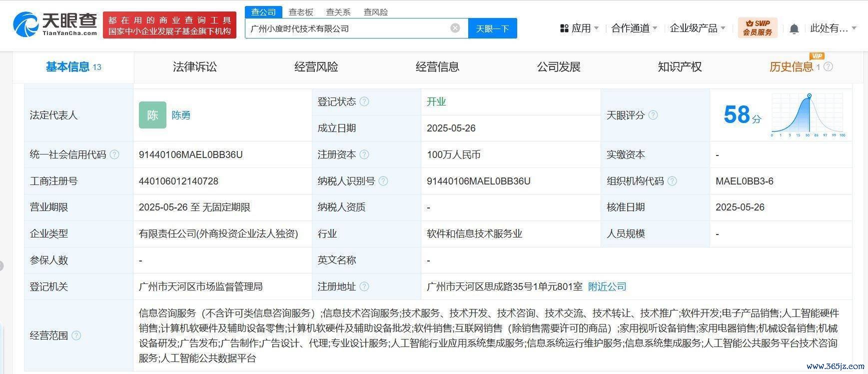Screen dimensions: 868x374
Task: Open the VIP member service badge
Action: pos(758,27)
